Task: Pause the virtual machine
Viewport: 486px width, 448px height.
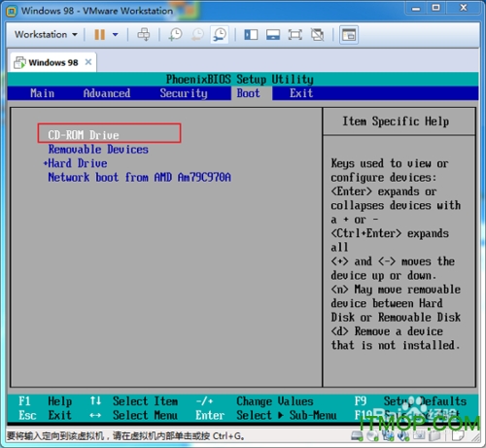Action: pyautogui.click(x=100, y=35)
